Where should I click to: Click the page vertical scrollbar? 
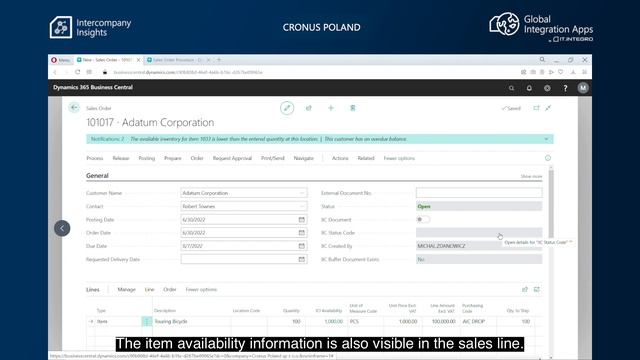click(551, 204)
